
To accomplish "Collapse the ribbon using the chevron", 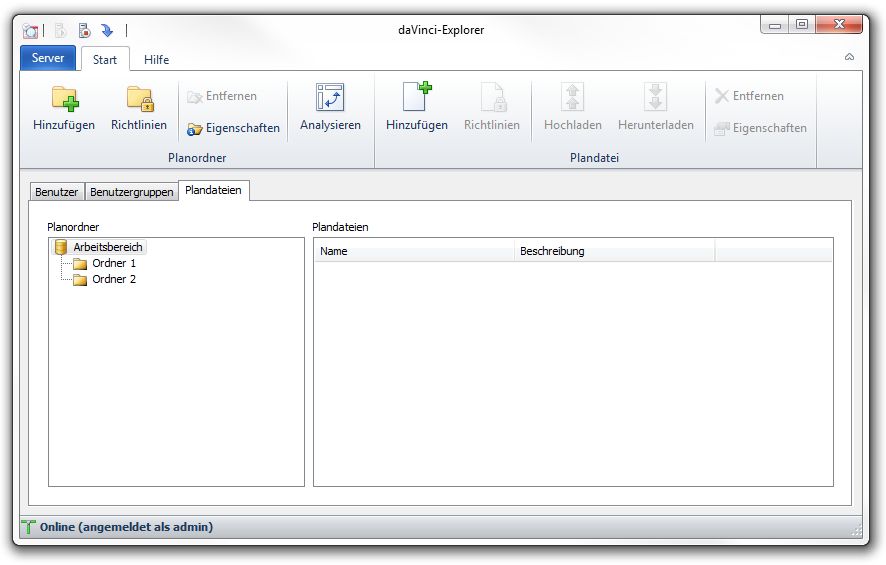I will (x=849, y=58).
